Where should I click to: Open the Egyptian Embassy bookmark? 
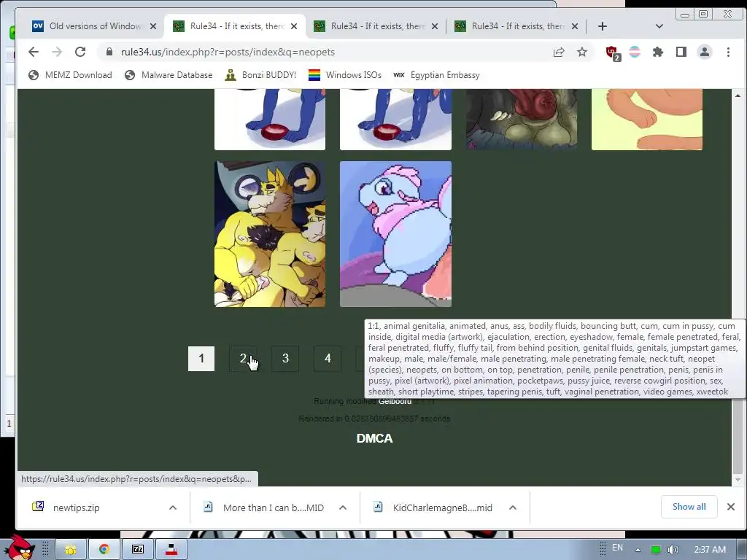(436, 75)
